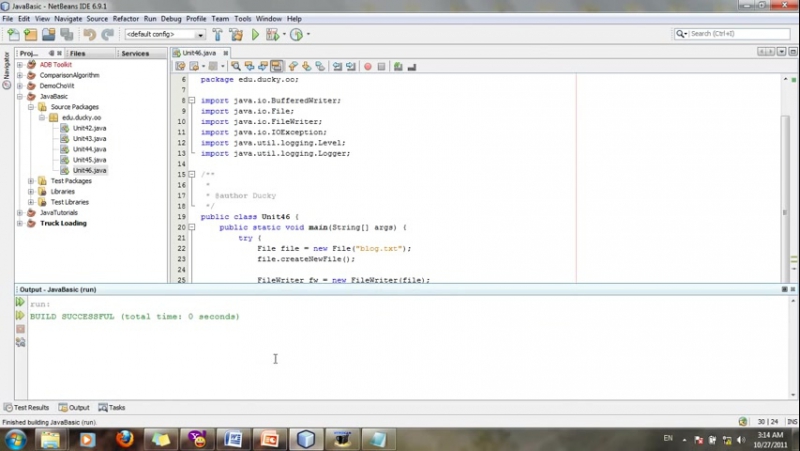Click the Last Edit icon in the editor toolbar

180,66
